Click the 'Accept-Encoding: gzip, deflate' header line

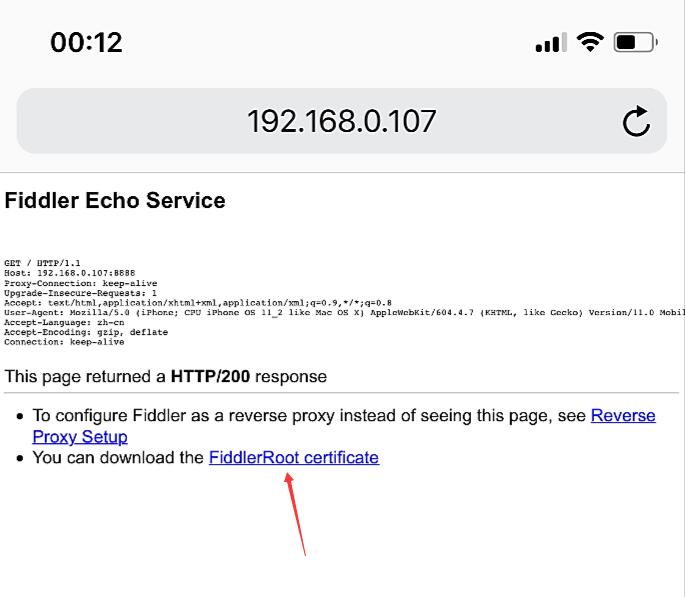pos(86,332)
